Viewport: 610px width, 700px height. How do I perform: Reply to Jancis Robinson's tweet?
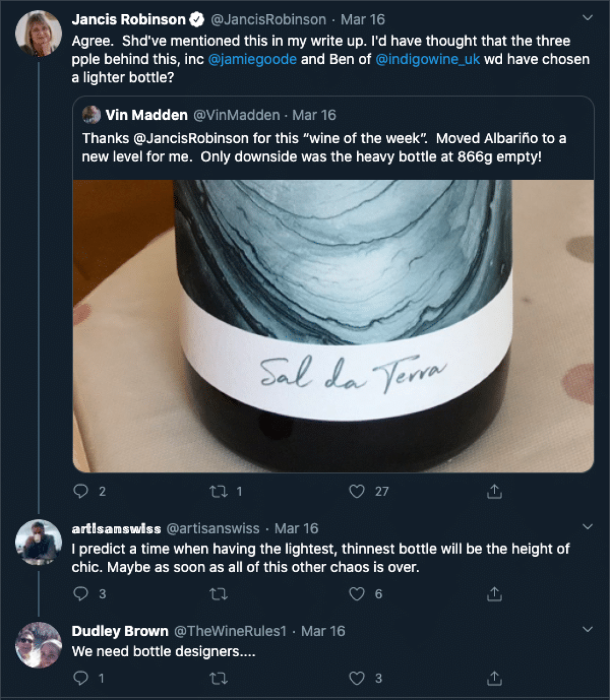point(81,491)
